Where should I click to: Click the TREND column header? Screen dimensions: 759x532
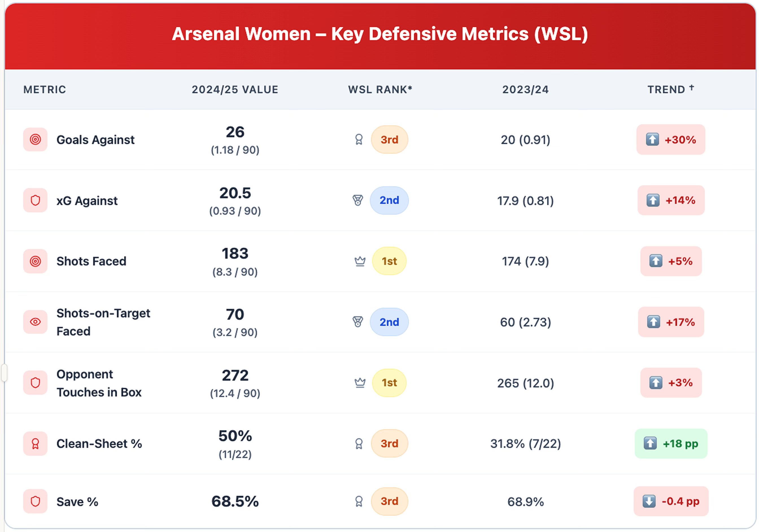click(671, 89)
